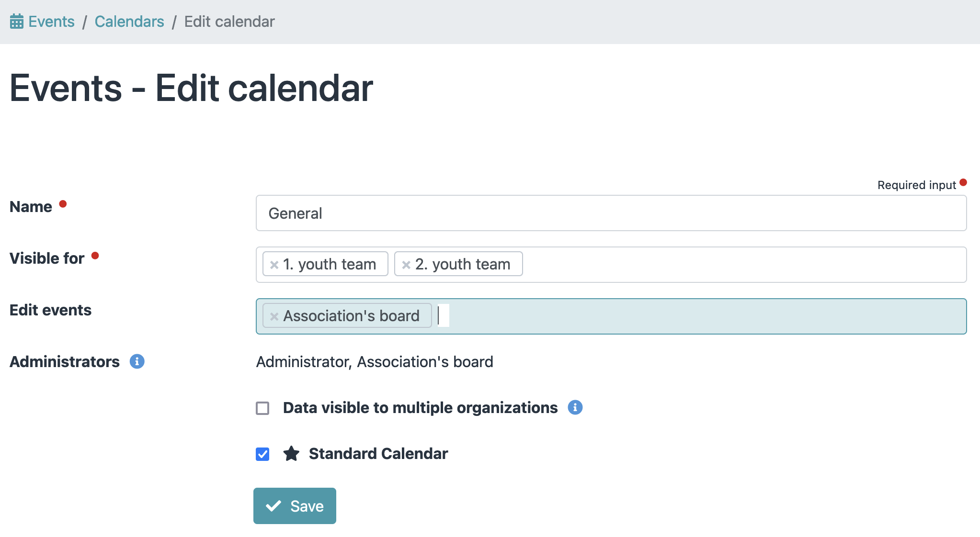Go to Events in the breadcrumb

[x=51, y=22]
